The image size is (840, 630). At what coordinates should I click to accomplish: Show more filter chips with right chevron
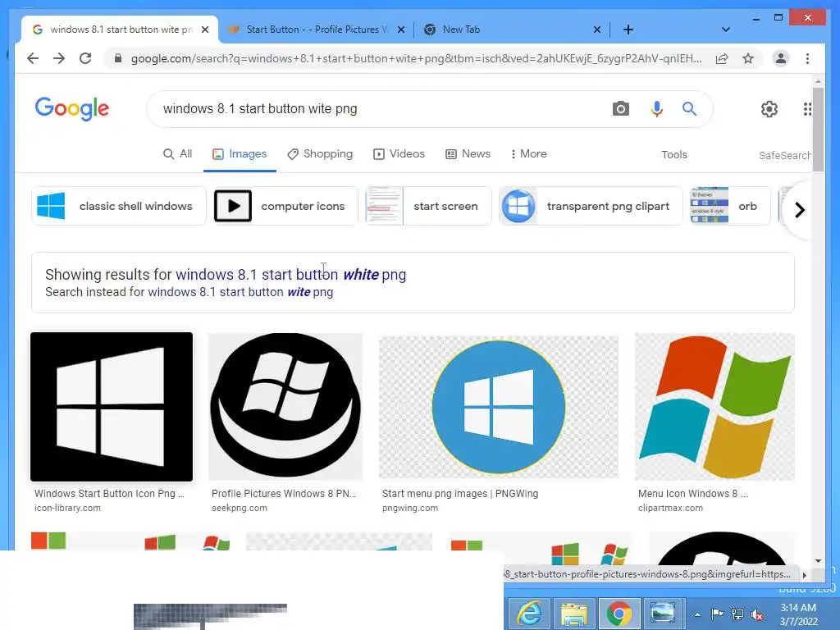(x=799, y=210)
